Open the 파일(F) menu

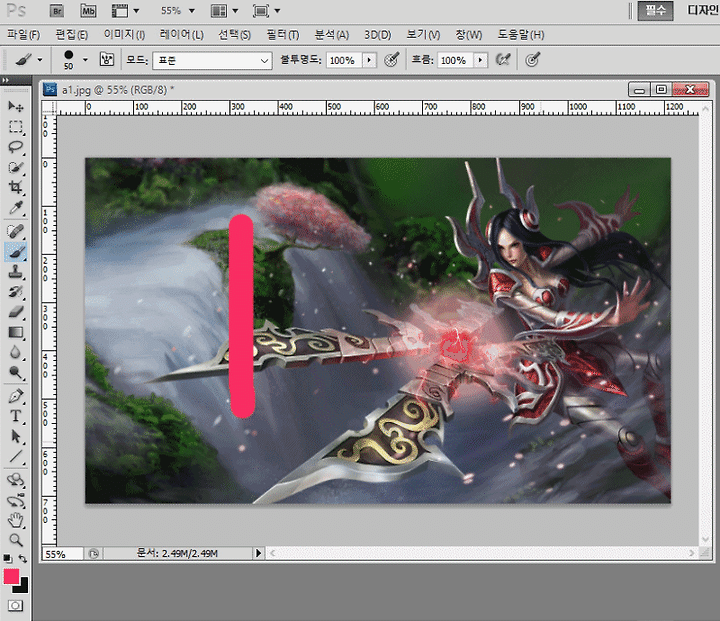click(x=23, y=35)
